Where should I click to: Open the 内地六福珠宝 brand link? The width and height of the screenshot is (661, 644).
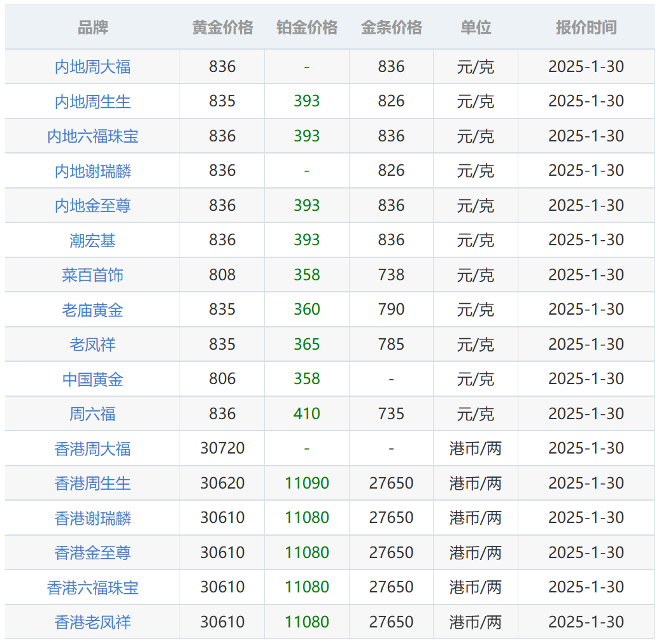[x=93, y=136]
